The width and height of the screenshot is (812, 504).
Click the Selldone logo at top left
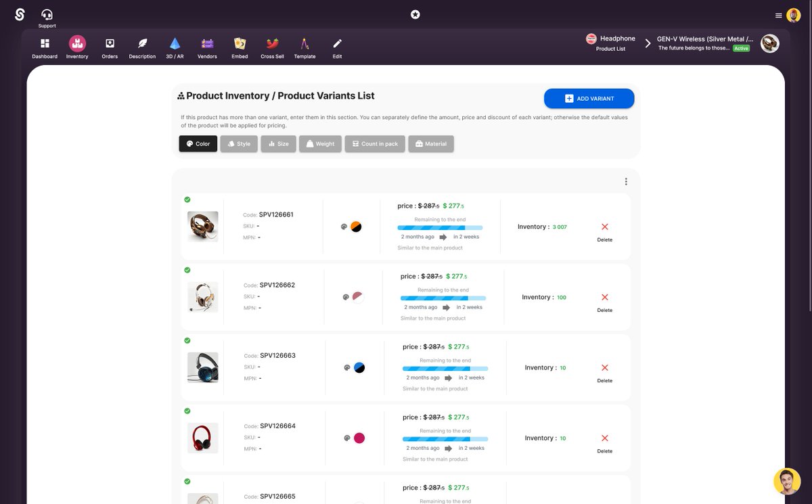(20, 14)
